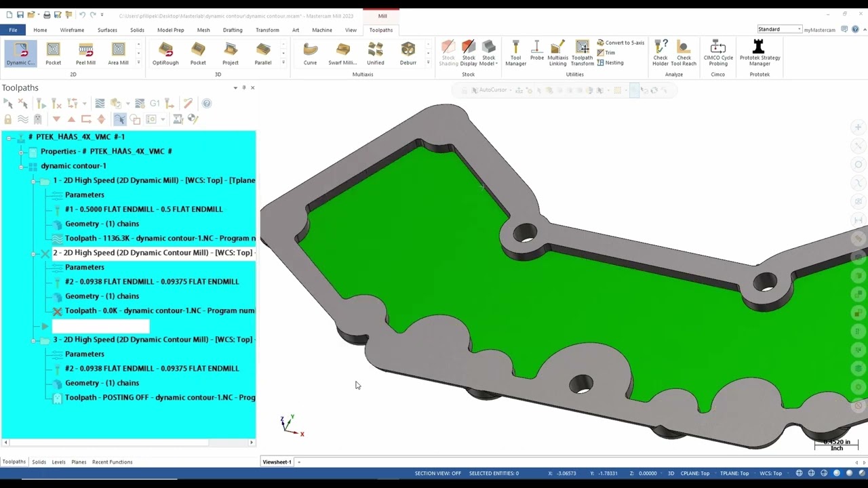Collapse the dynamic contour-1 toolpath group

[21, 166]
